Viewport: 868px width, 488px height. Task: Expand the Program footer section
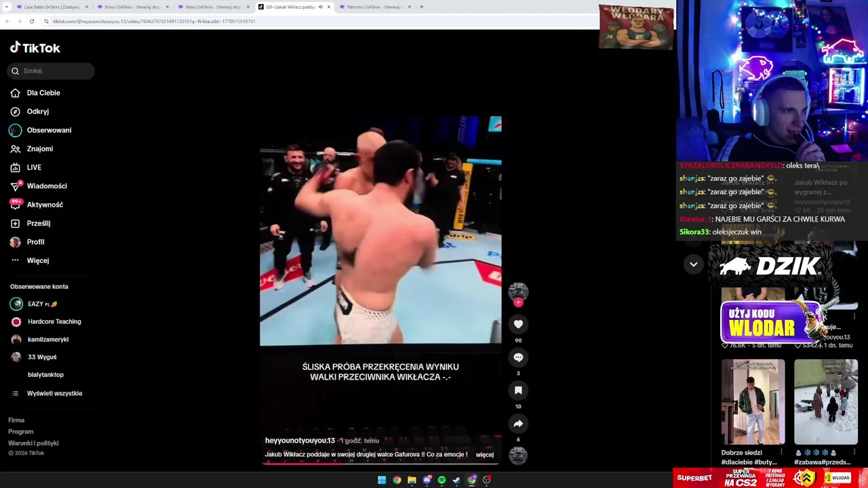[x=20, y=432]
